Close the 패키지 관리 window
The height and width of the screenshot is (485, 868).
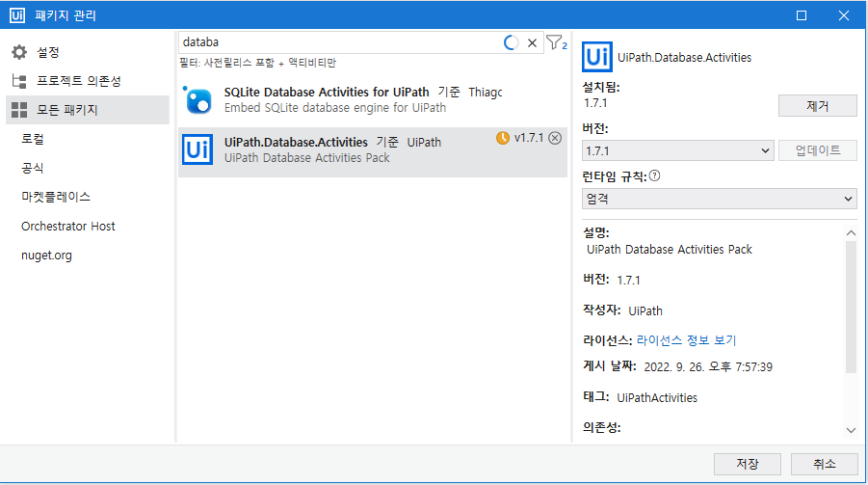click(x=843, y=15)
